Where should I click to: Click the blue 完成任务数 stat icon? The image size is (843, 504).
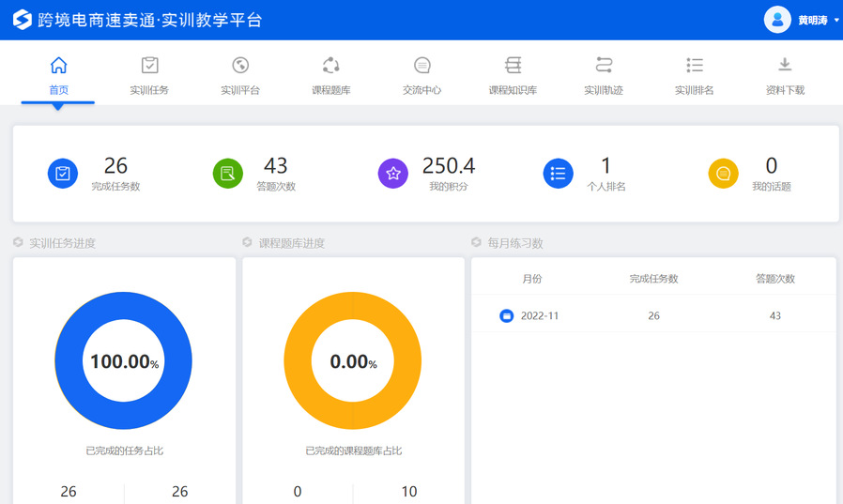63,174
